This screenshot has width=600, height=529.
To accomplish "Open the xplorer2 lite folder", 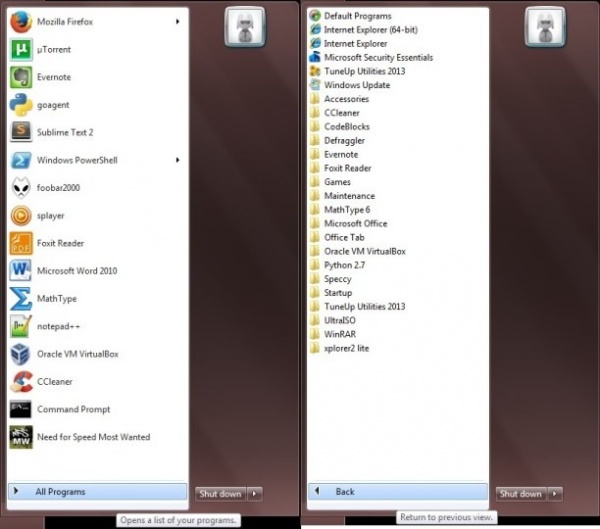I will pos(398,348).
